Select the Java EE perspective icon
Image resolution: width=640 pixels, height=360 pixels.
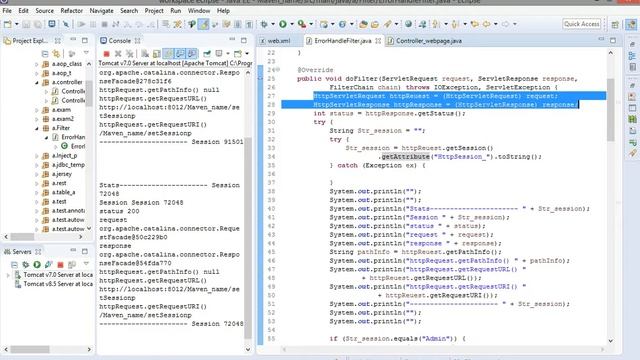pyautogui.click(x=631, y=24)
